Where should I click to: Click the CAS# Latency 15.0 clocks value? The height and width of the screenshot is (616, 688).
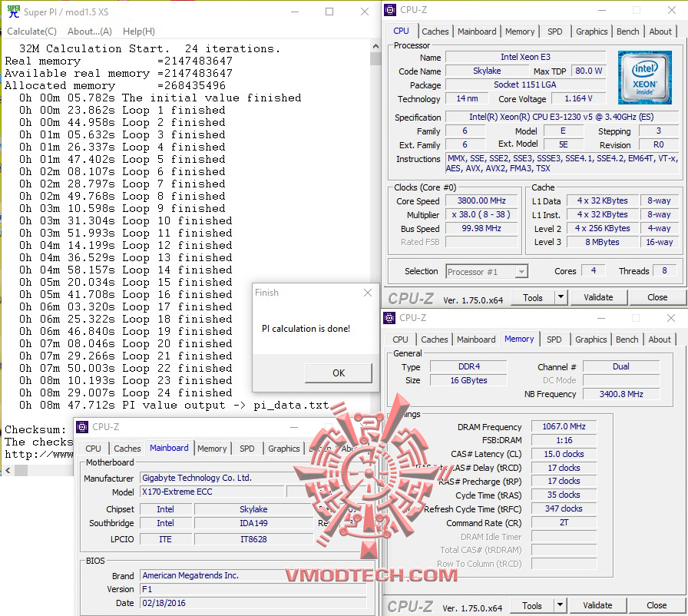point(564,454)
